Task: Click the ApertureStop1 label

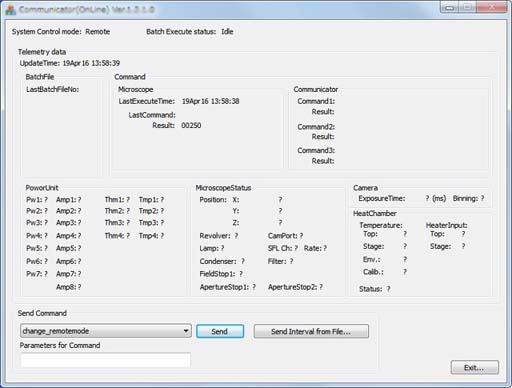Action: pos(224,287)
